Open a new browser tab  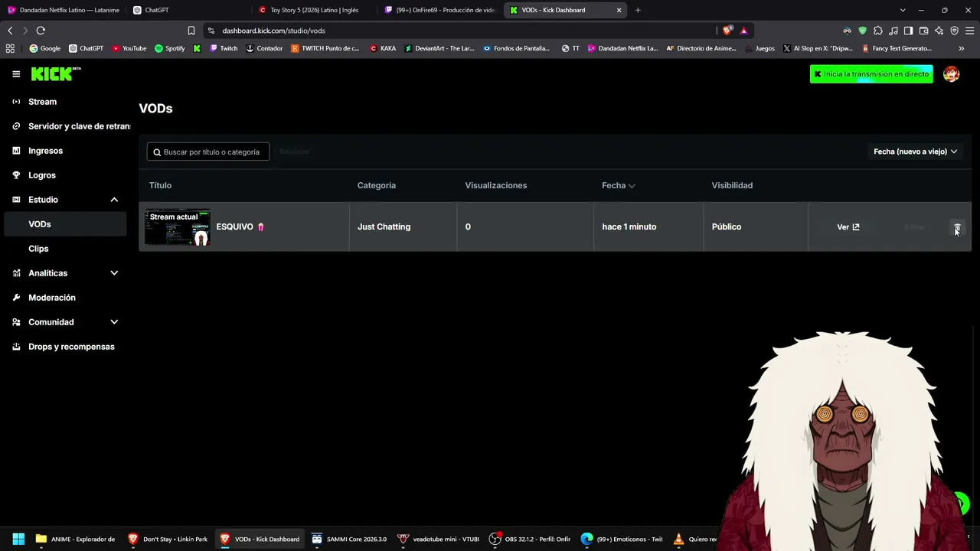click(638, 10)
